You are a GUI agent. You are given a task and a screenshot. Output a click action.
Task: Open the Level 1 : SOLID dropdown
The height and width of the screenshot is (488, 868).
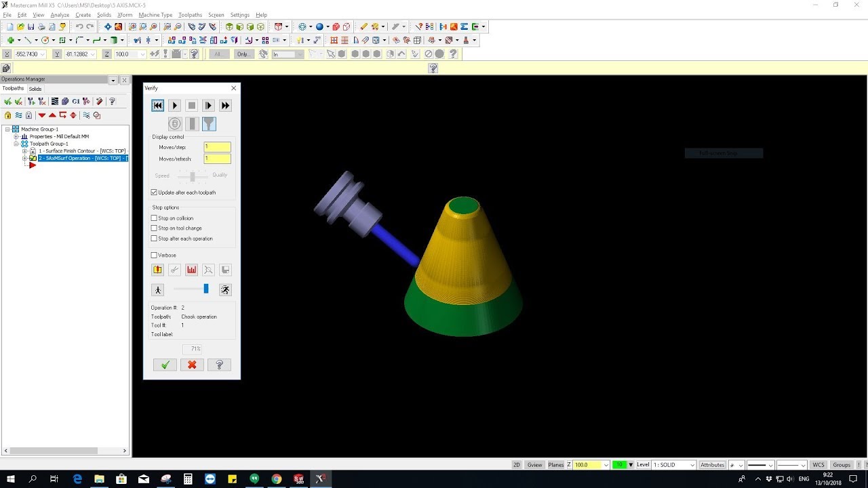coord(692,465)
